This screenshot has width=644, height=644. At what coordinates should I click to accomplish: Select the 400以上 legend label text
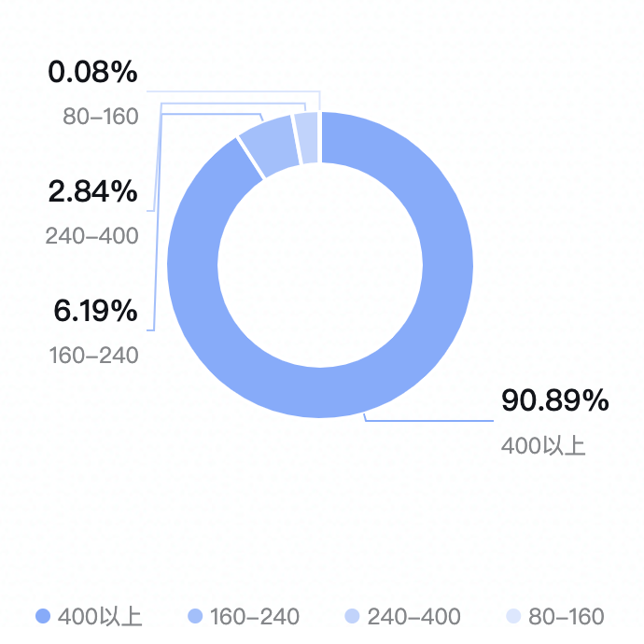pyautogui.click(x=100, y=617)
